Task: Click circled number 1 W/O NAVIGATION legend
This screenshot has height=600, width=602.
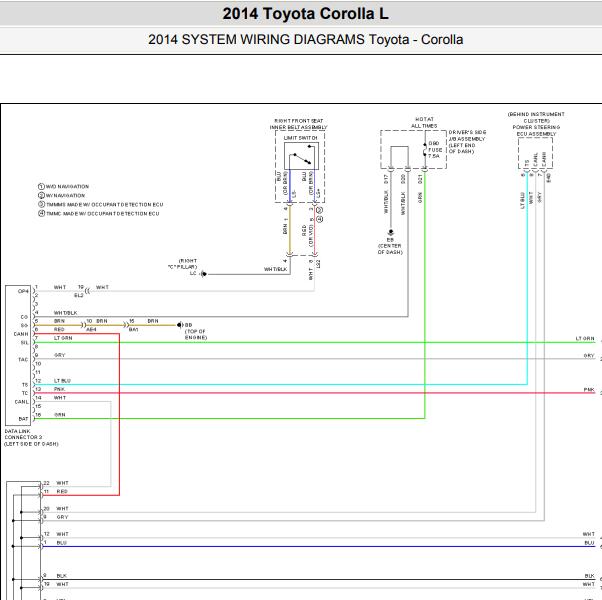Action: (x=63, y=186)
